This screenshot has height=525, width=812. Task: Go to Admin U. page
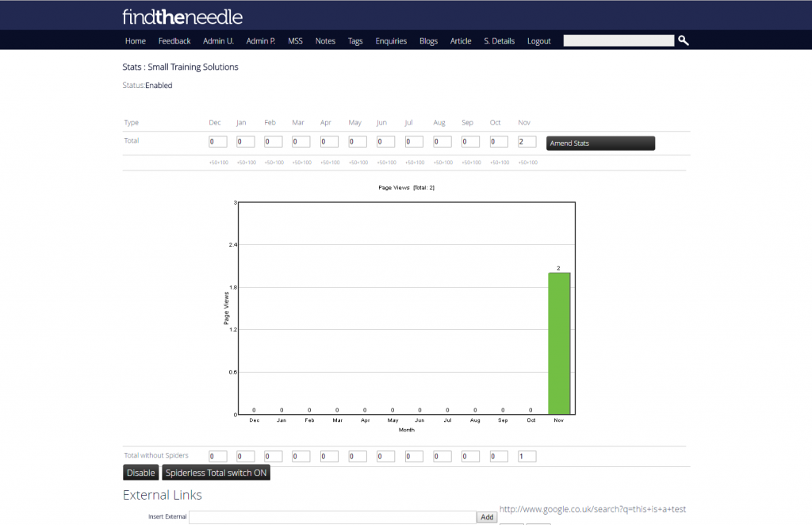(218, 41)
